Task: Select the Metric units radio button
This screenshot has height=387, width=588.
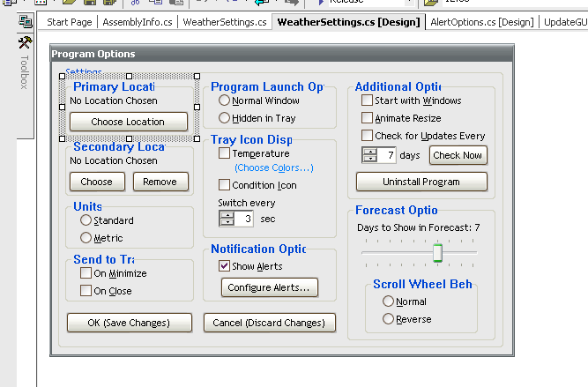Action: click(x=86, y=238)
